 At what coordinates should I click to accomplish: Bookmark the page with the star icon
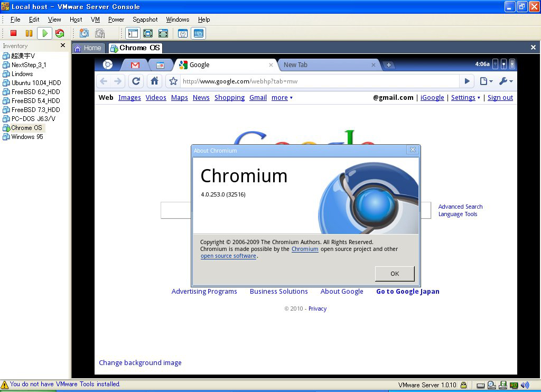click(173, 81)
